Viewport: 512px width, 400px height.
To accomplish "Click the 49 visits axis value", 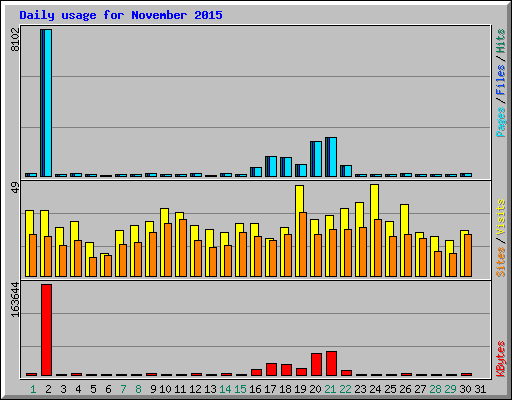I will click(15, 188).
